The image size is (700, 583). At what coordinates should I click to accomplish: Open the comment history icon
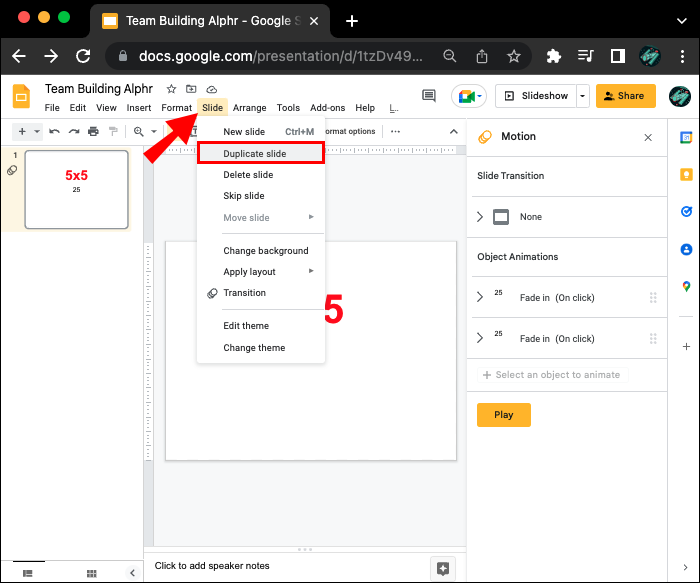click(x=429, y=96)
